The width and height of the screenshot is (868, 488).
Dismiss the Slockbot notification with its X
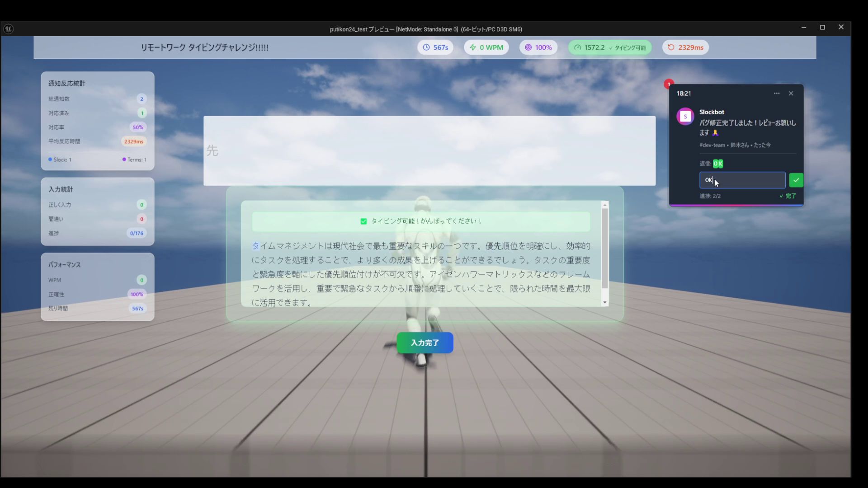click(791, 94)
